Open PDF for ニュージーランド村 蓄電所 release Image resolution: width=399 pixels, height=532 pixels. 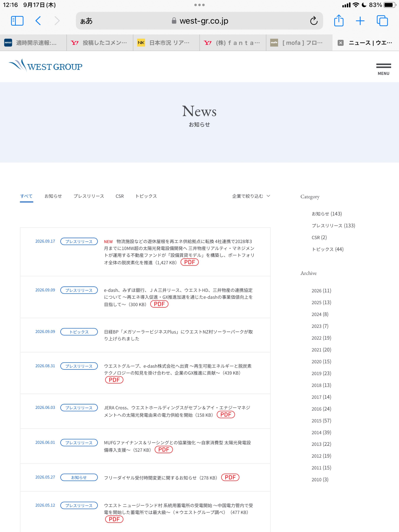pyautogui.click(x=114, y=519)
